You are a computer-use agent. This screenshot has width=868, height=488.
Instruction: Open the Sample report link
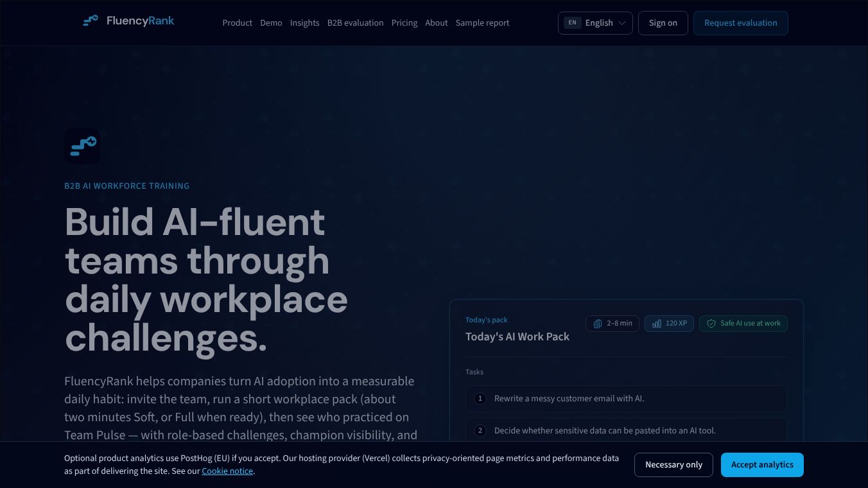coord(483,23)
